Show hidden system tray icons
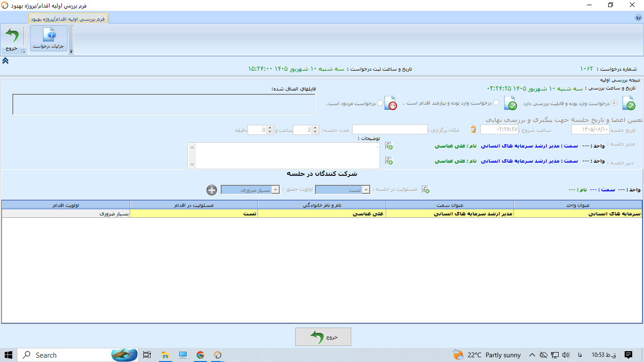Viewport: 644px width, 362px height. click(x=532, y=355)
